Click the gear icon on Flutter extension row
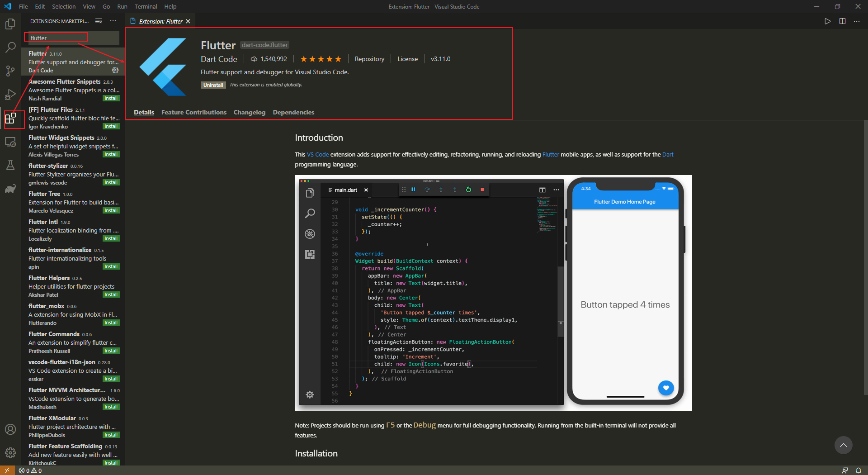Screen dimensions: 868x475 [115, 70]
